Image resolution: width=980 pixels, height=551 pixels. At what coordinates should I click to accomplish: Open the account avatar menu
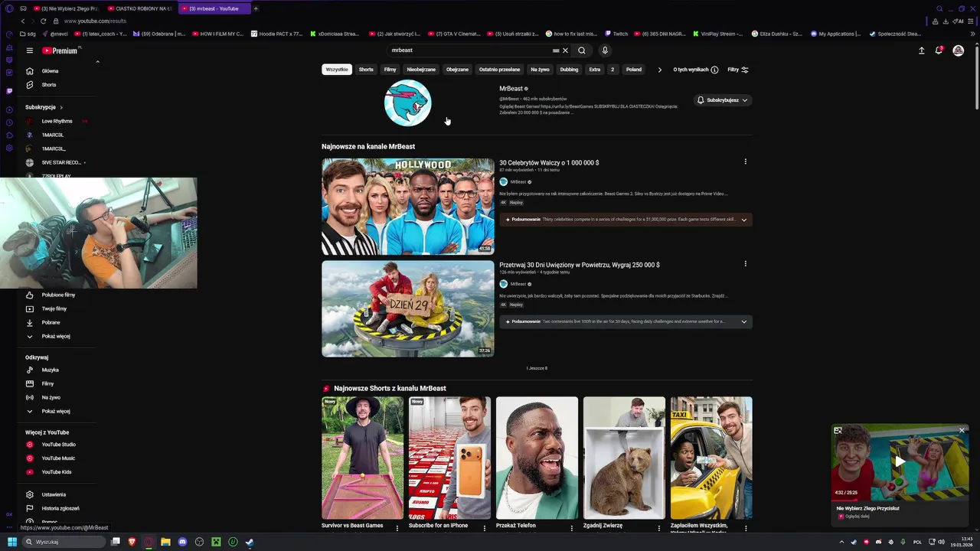point(959,51)
